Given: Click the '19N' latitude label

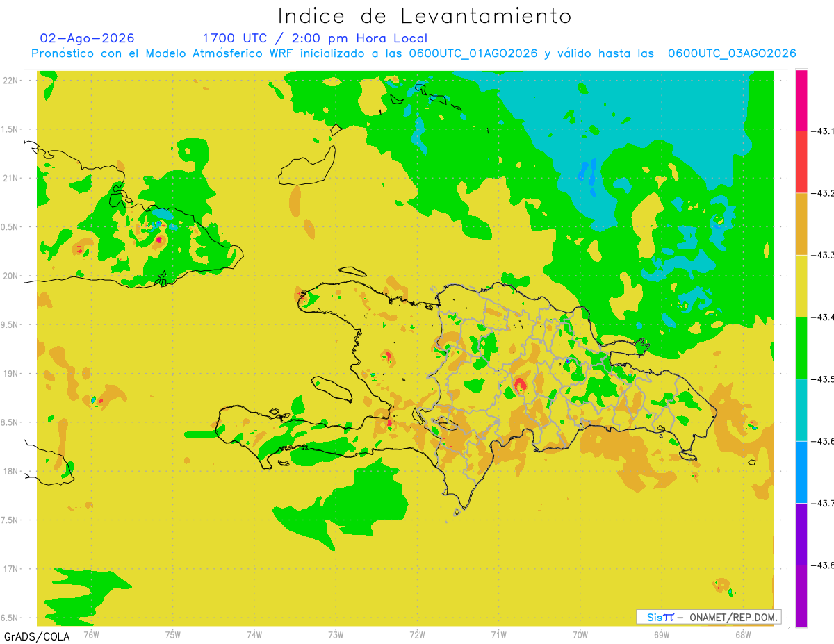Looking at the screenshot, I should pos(11,373).
